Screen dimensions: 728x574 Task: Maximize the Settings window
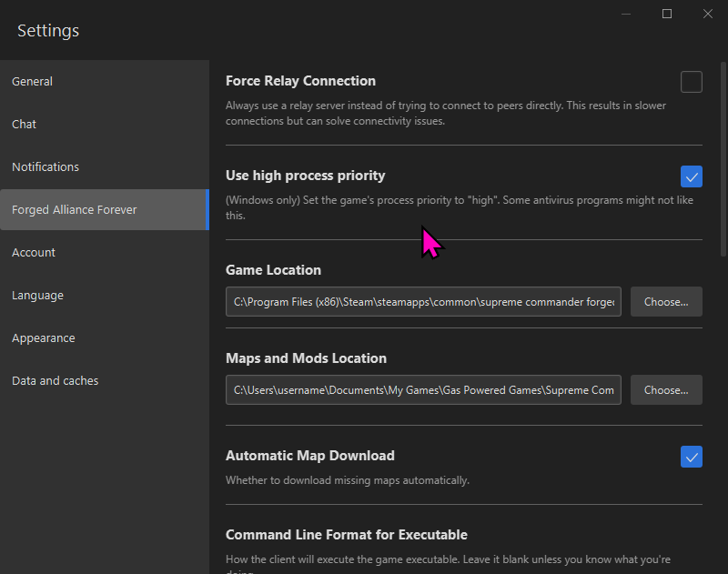click(x=667, y=14)
